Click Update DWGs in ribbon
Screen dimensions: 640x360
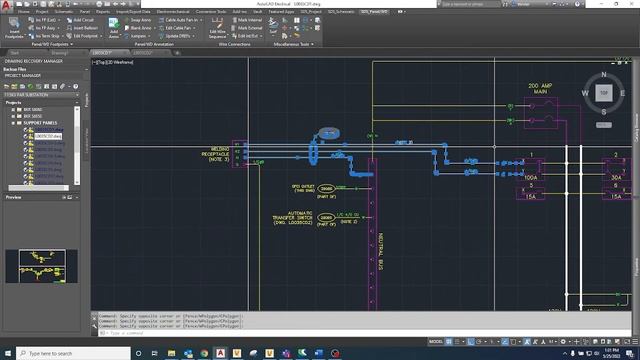175,36
